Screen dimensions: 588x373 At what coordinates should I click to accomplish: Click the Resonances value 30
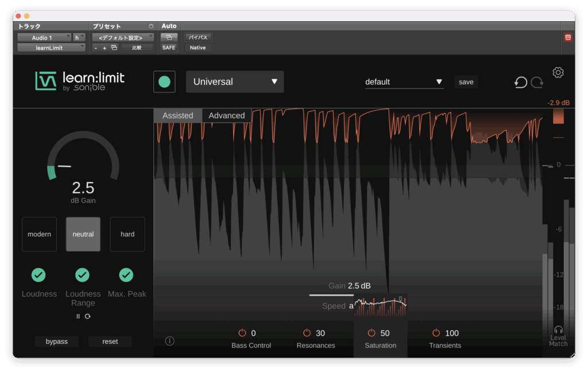click(320, 333)
